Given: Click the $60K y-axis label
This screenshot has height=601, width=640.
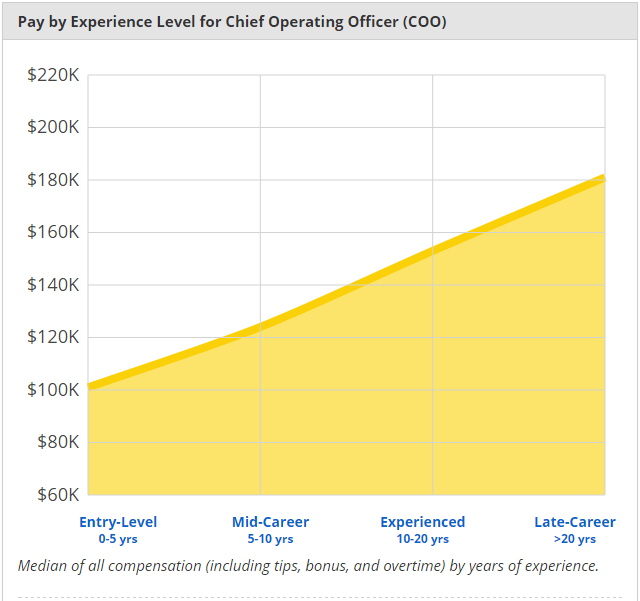Looking at the screenshot, I should pos(58,495).
